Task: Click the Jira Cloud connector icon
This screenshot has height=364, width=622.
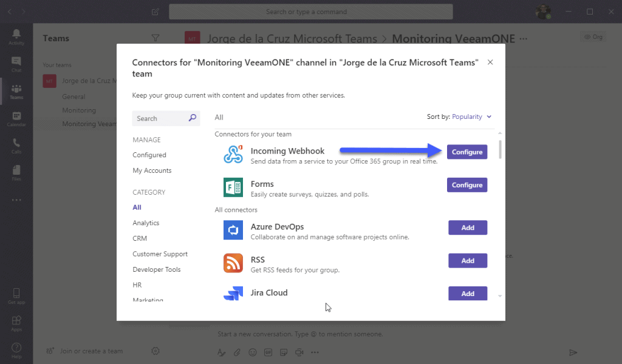Action: click(233, 294)
